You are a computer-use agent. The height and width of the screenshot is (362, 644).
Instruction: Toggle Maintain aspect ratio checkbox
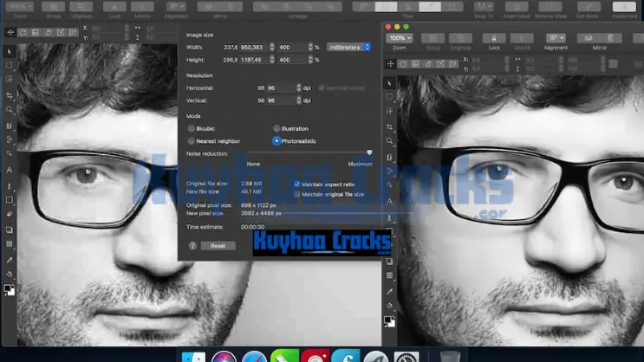click(297, 184)
